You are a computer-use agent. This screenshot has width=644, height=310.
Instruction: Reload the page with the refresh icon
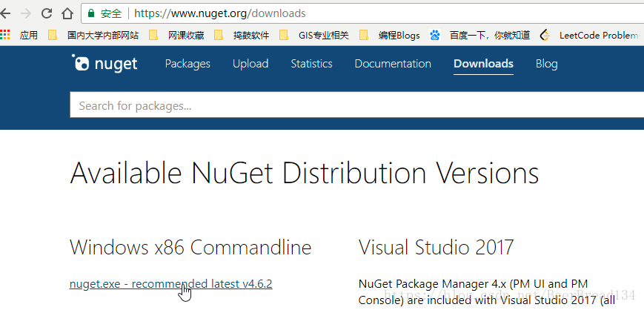tap(47, 13)
